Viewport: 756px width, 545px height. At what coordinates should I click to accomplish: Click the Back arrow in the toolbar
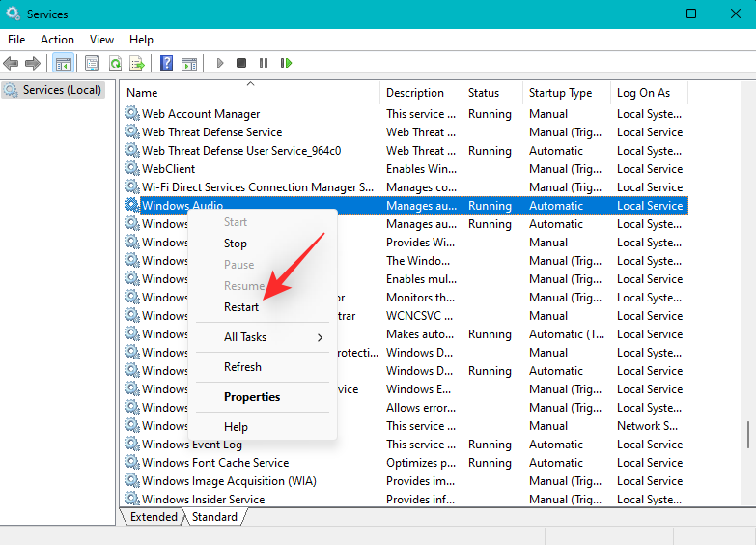(x=11, y=63)
